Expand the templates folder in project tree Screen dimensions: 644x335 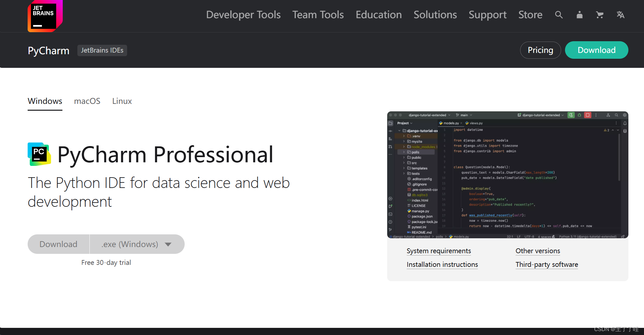(x=404, y=168)
